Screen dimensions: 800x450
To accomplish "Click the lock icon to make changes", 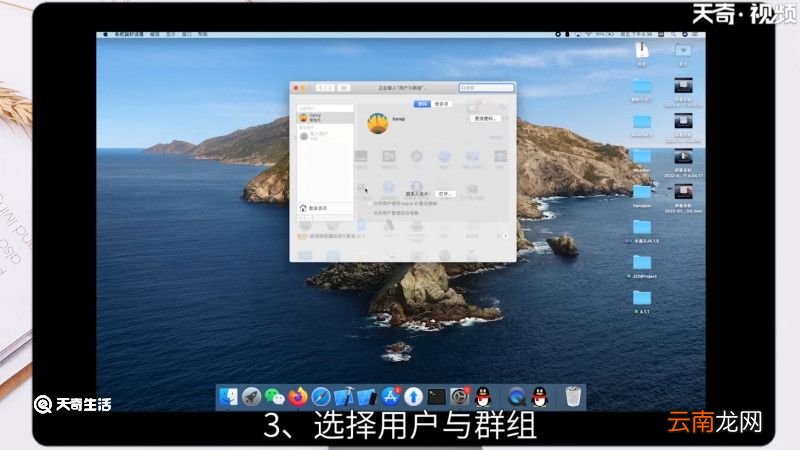I will [300, 236].
